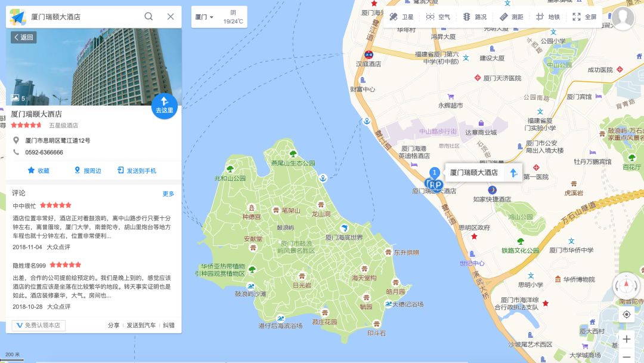Open the hotel photo thumbnail
Image resolution: width=644 pixels, height=363 pixels.
94,67
